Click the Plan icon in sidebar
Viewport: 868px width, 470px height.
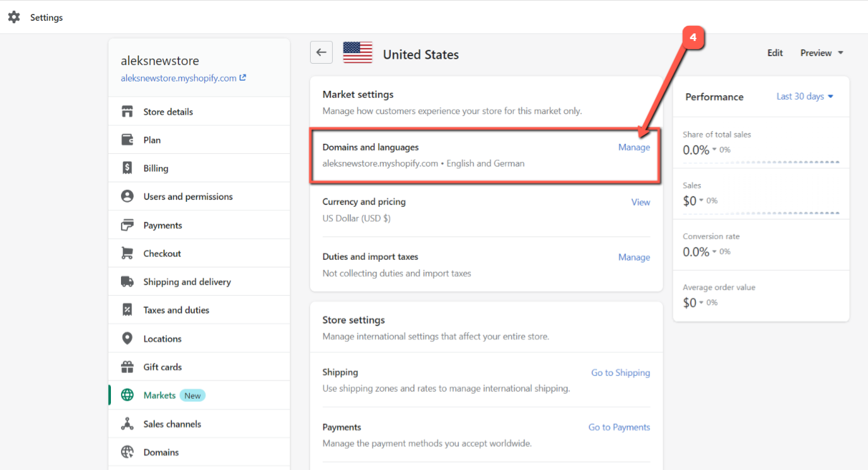(x=127, y=140)
